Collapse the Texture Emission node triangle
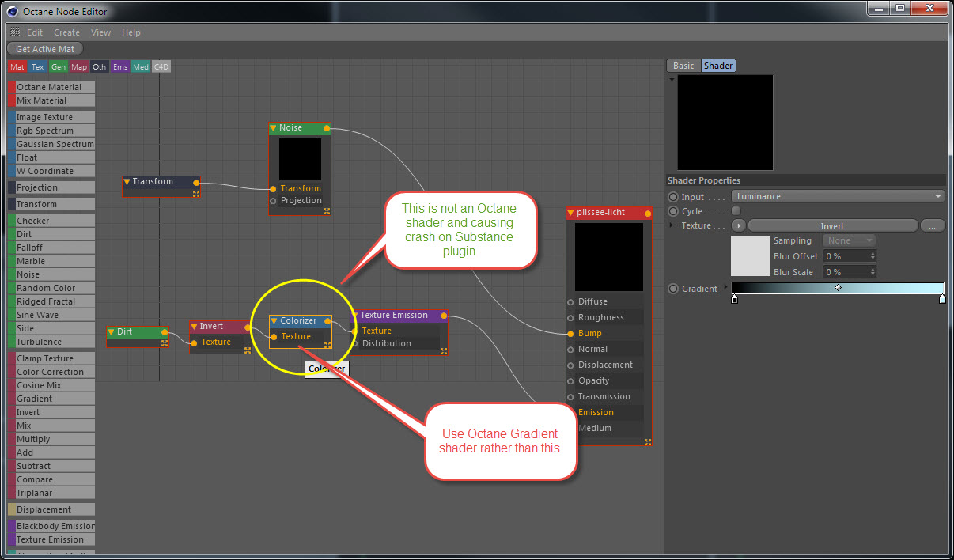The height and width of the screenshot is (560, 954). coord(354,316)
